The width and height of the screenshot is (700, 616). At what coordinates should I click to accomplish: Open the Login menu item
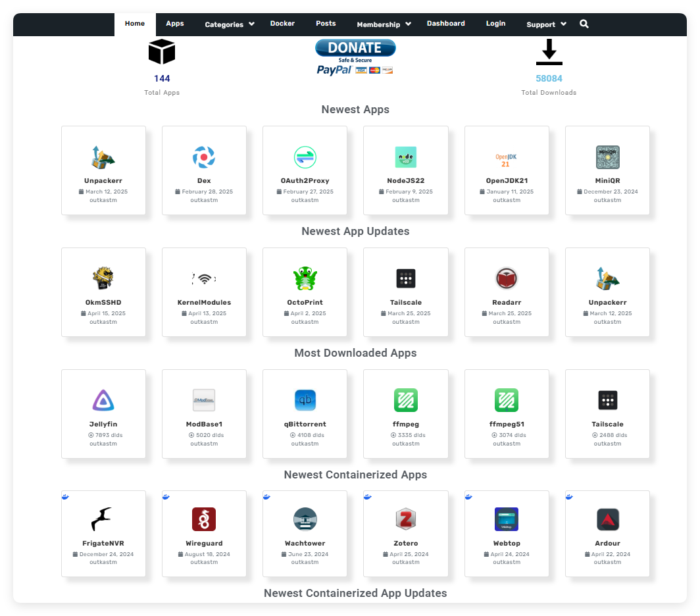(x=495, y=24)
